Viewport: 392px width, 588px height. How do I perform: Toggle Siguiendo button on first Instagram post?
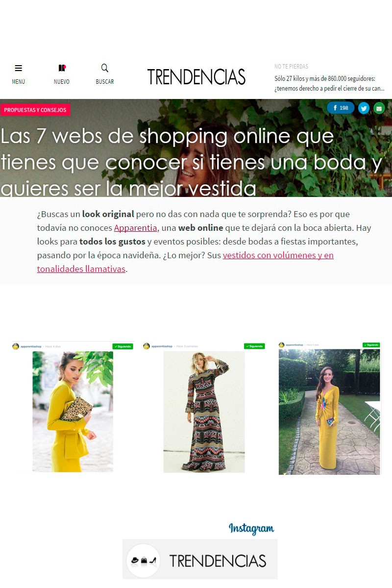tap(122, 346)
